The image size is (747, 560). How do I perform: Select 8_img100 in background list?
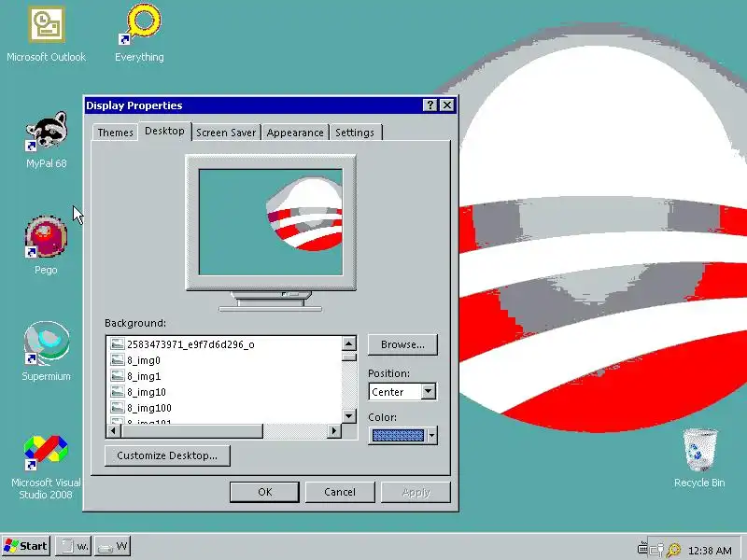pos(149,408)
